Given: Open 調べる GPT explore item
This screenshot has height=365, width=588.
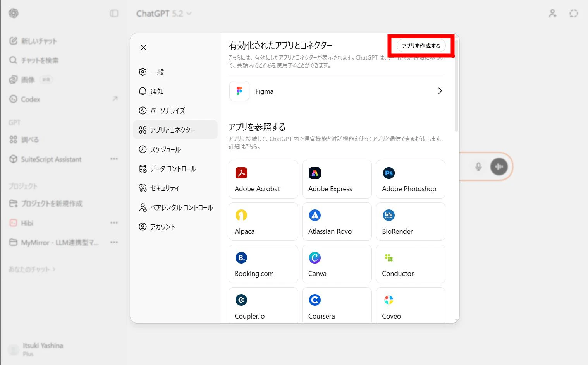Looking at the screenshot, I should 24,140.
